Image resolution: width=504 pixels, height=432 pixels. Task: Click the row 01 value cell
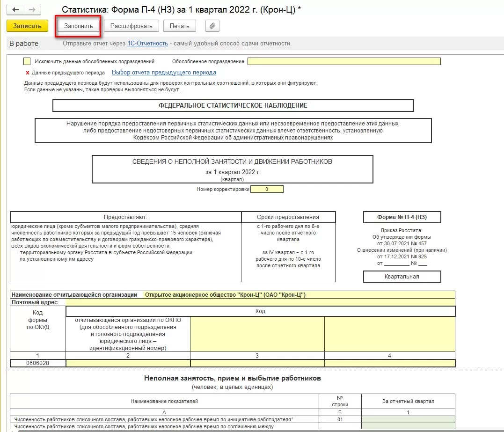click(x=408, y=419)
